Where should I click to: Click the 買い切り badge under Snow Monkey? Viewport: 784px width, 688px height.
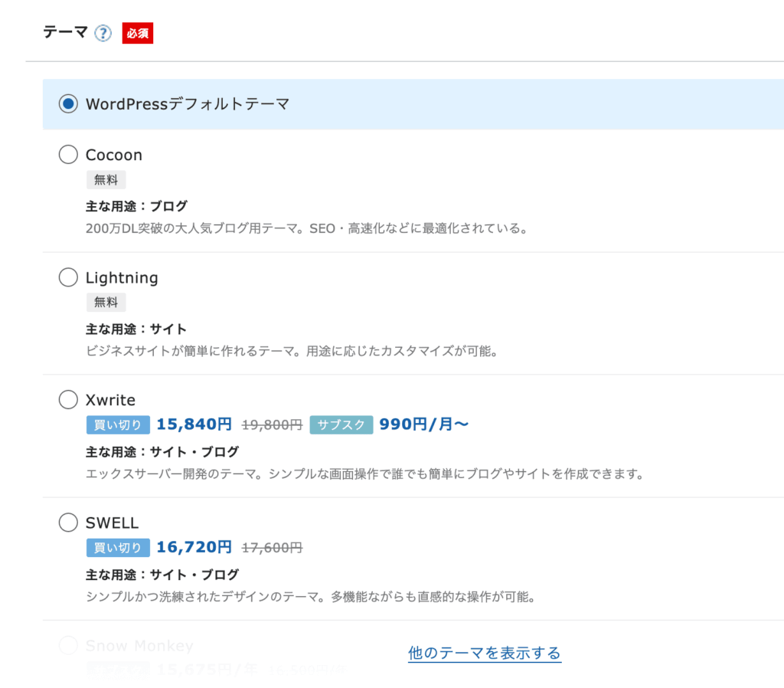(x=118, y=670)
